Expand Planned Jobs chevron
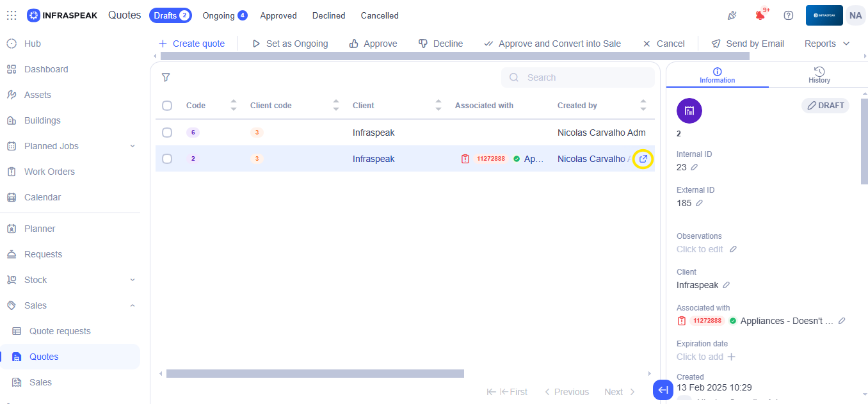The image size is (868, 404). coord(133,146)
